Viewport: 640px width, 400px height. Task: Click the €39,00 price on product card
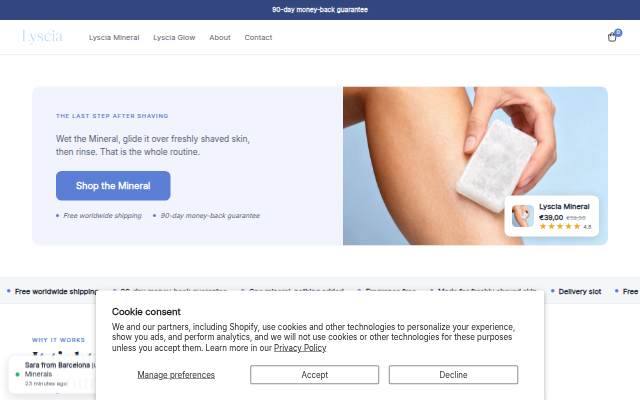[551, 218]
